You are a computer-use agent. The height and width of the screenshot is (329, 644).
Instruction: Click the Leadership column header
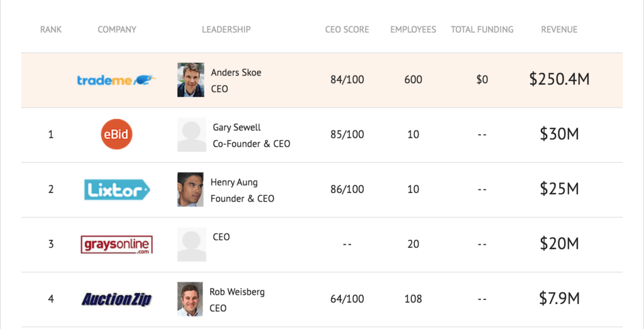click(x=226, y=30)
